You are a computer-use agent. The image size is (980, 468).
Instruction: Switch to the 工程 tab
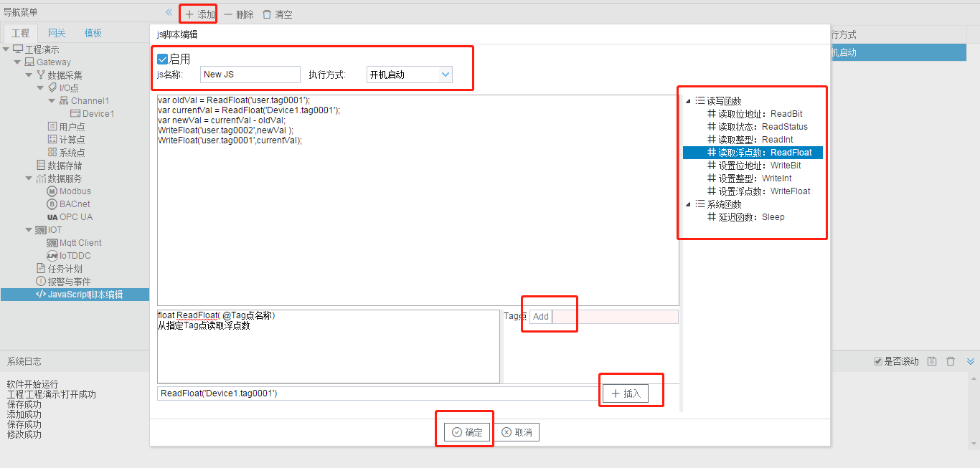pos(20,33)
